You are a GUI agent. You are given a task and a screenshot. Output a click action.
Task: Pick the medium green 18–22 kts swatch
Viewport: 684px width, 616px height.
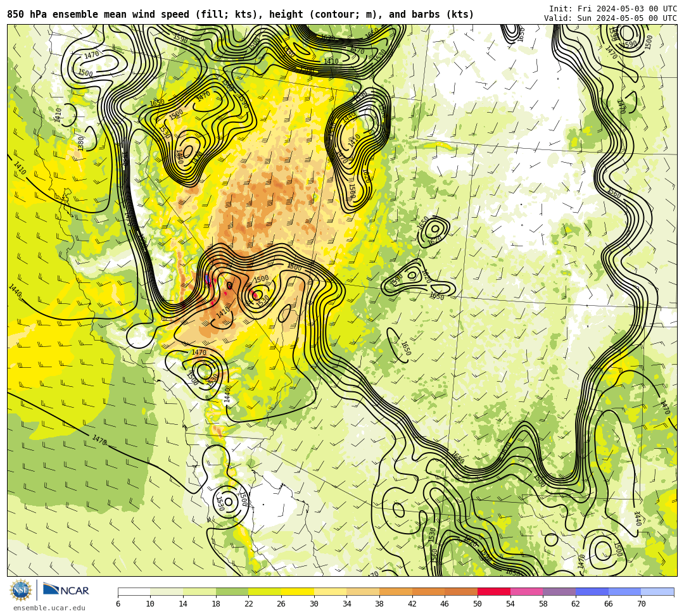[x=232, y=591]
